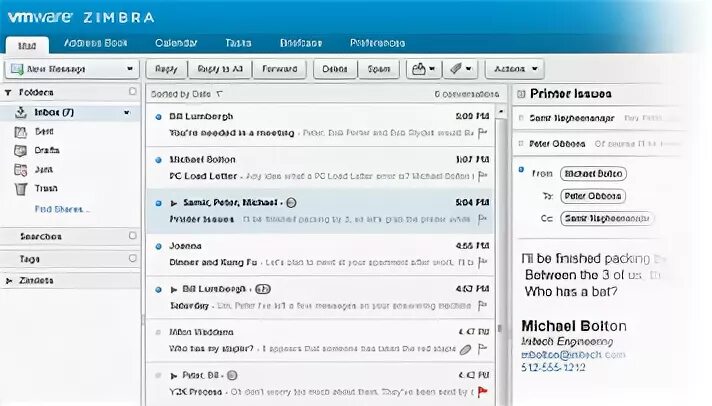712x406 pixels.
Task: Open the New Message dropdown arrow
Action: tap(130, 69)
